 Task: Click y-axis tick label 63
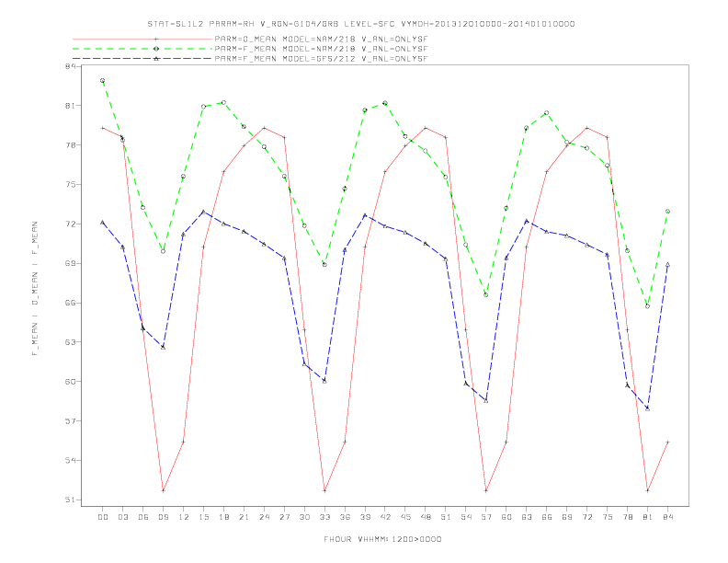click(71, 342)
